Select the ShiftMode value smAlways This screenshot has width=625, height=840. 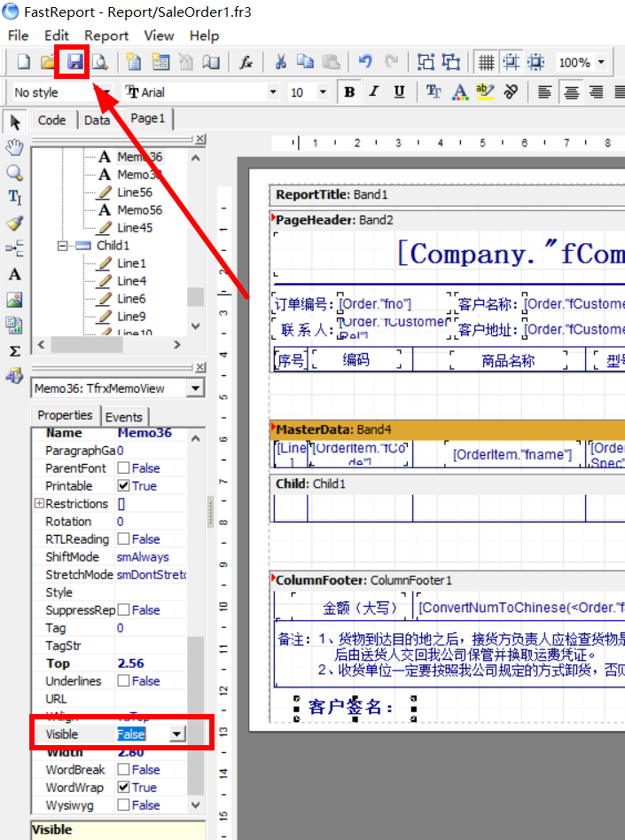143,557
